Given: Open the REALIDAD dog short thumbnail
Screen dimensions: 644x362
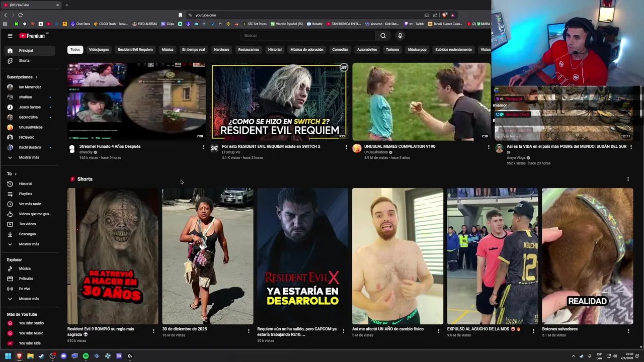Looking at the screenshot, I should point(588,256).
